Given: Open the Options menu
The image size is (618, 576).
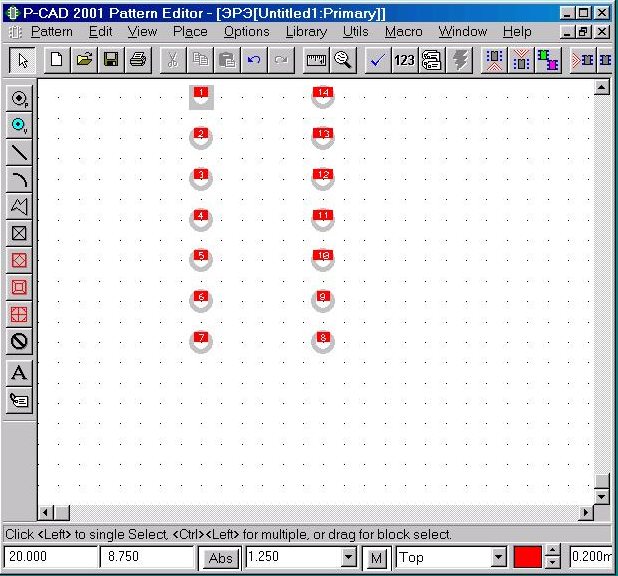Looking at the screenshot, I should click(247, 32).
